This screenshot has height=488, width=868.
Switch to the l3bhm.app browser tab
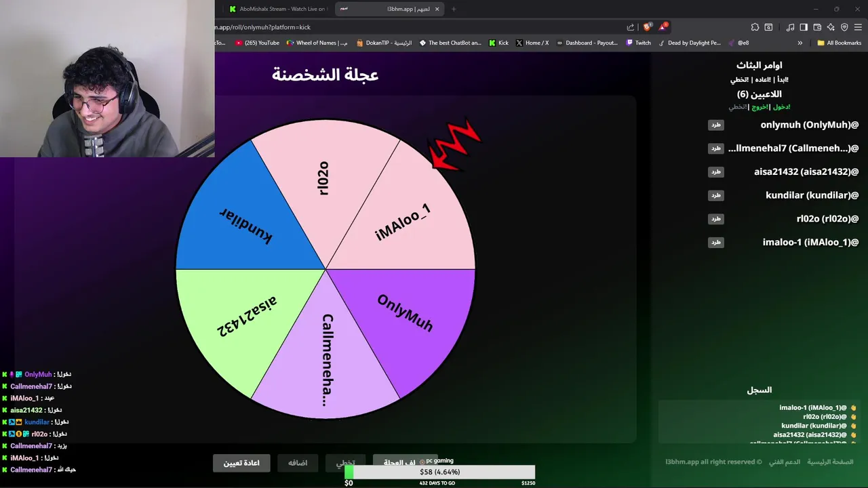pos(390,9)
